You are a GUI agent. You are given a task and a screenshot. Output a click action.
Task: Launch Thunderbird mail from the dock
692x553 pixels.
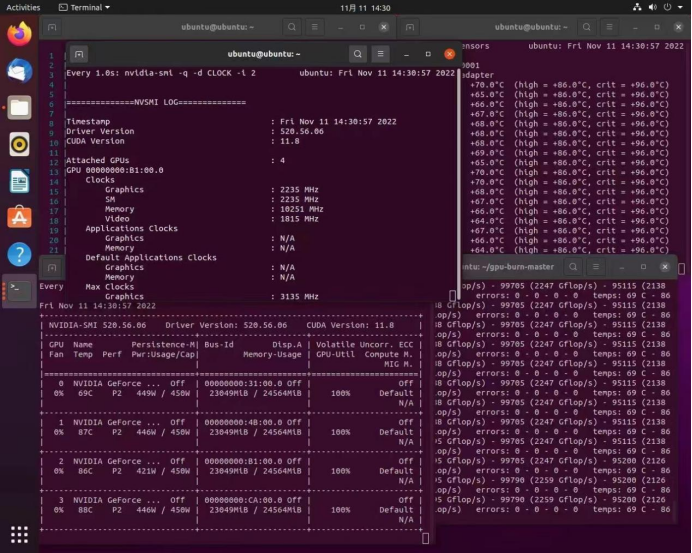19,71
